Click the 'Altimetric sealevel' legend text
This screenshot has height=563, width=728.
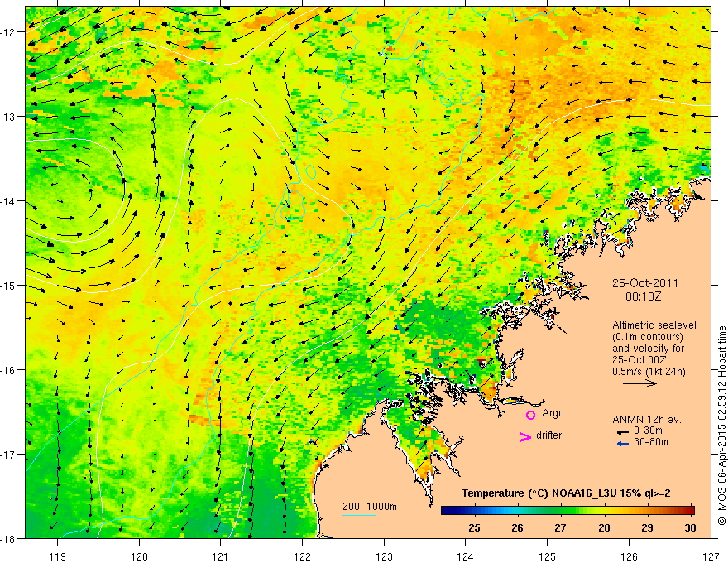pos(654,325)
